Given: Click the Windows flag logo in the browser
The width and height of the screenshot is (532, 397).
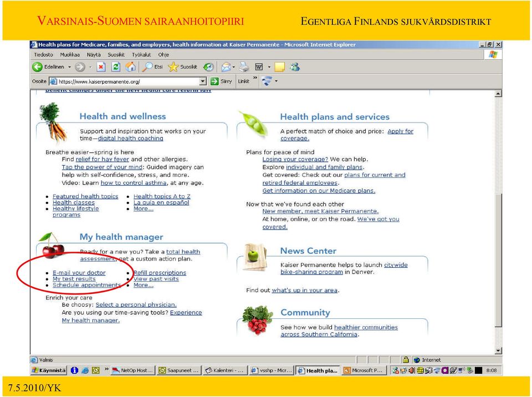Looking at the screenshot, I should [x=493, y=55].
